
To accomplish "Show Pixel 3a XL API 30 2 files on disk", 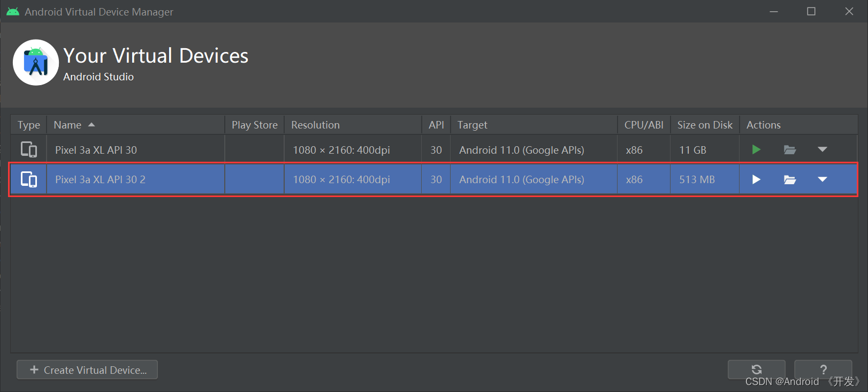I will (x=790, y=179).
